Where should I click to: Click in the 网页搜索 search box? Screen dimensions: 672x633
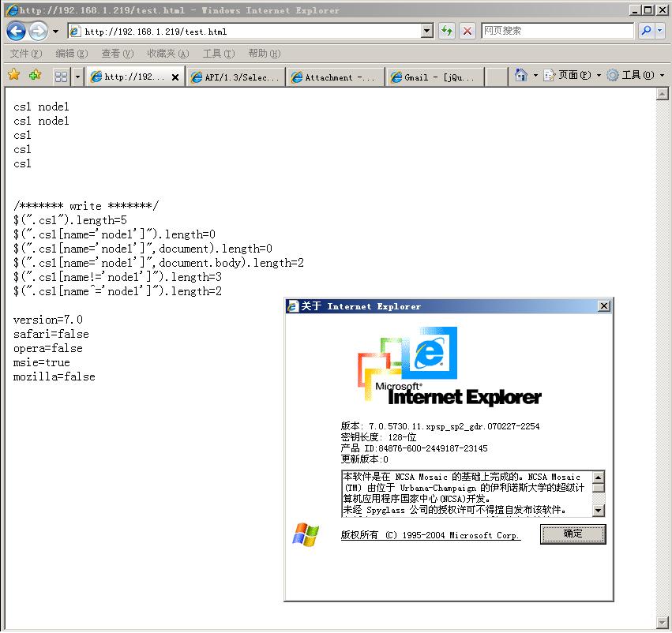[557, 31]
